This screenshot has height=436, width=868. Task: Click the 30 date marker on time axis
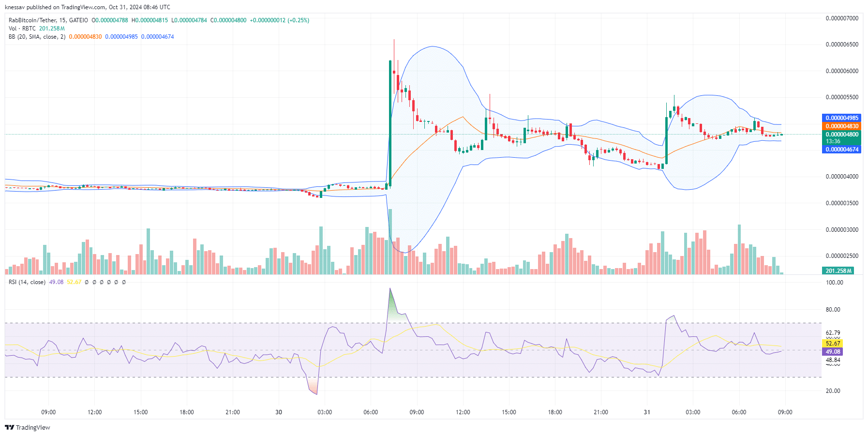(x=279, y=412)
